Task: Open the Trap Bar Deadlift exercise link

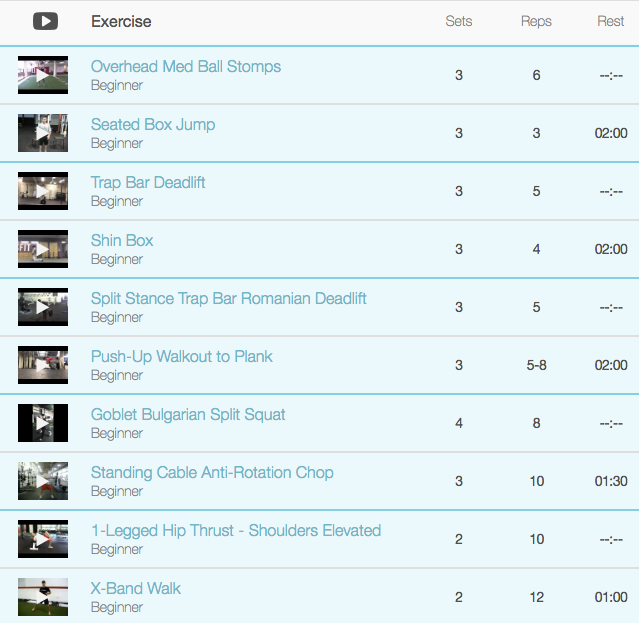Action: tap(148, 183)
